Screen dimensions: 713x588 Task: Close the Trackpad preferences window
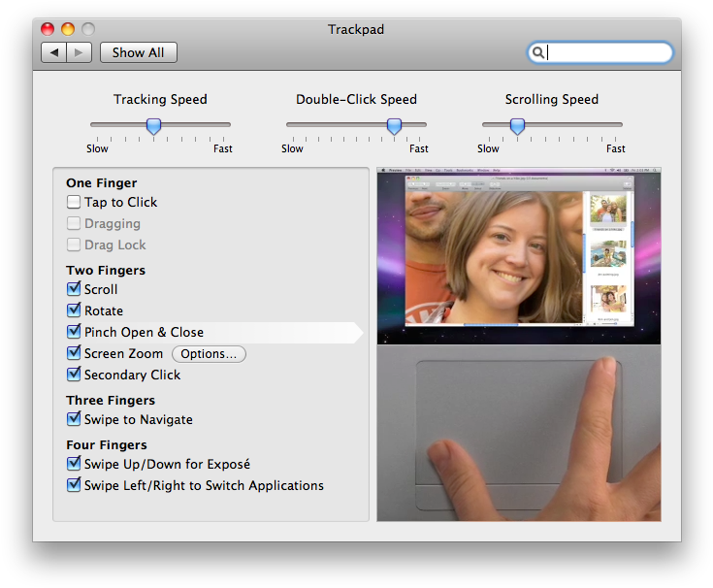point(48,29)
